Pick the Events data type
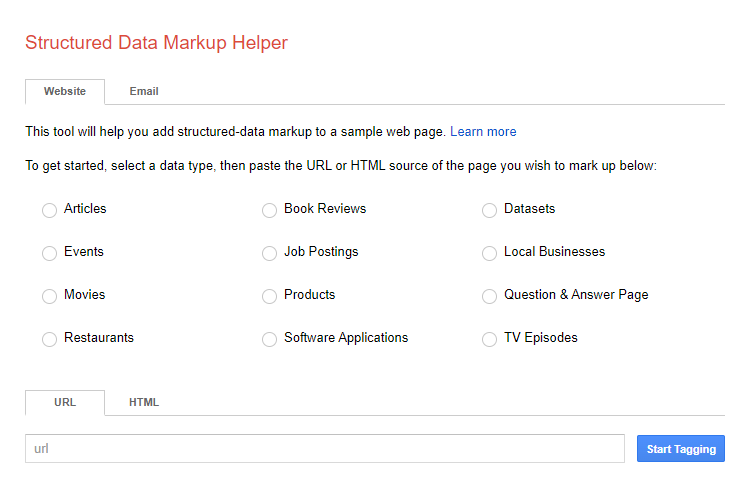 49,253
